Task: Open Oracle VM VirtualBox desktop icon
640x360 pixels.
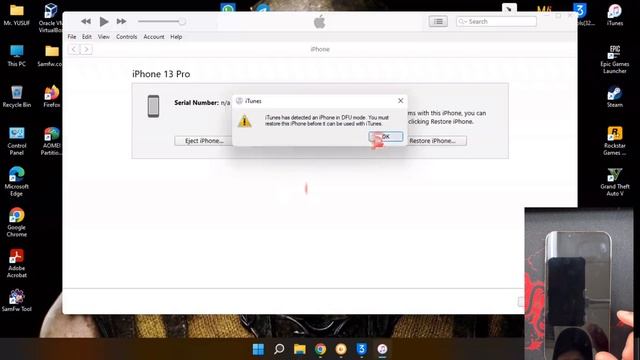Action: click(x=51, y=17)
